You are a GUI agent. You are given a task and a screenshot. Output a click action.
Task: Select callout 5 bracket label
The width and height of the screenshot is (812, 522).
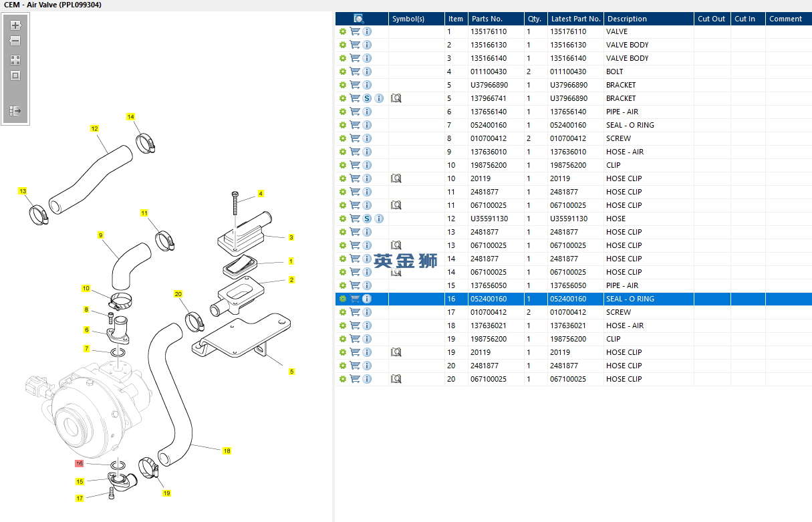tap(291, 372)
